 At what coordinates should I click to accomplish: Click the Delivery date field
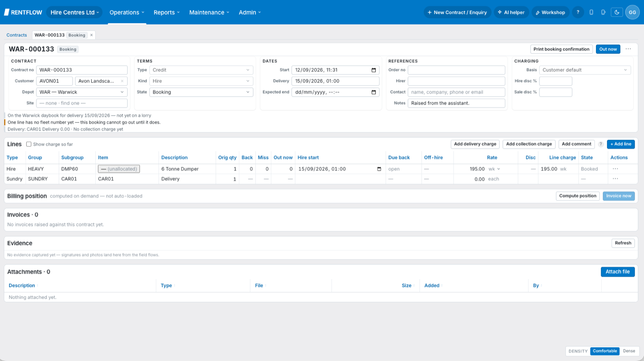tap(335, 81)
